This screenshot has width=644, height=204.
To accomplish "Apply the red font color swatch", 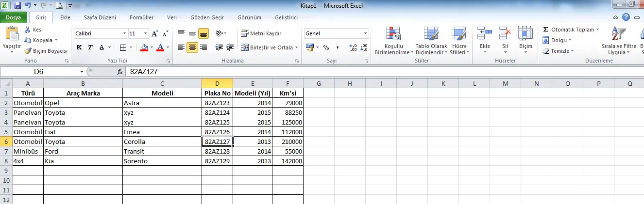I will (160, 47).
